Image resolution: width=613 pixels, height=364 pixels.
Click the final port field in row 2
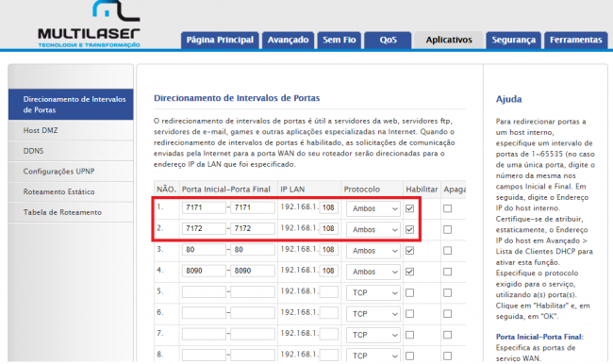pos(253,229)
